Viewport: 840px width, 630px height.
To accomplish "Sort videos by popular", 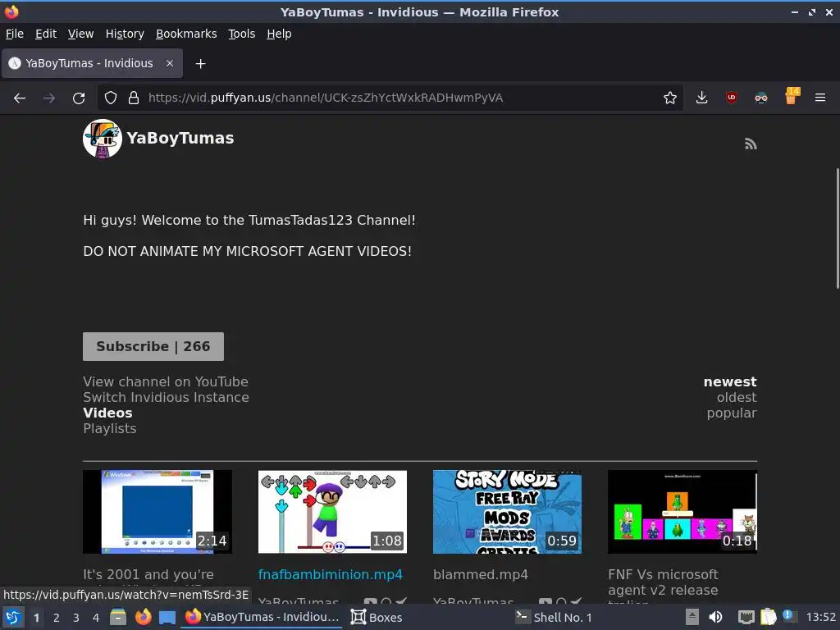I will (x=732, y=413).
